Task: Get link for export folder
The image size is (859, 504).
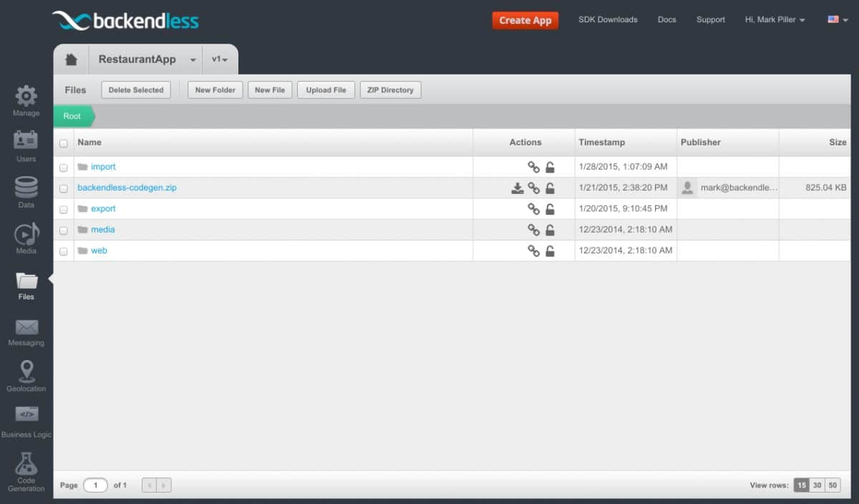Action: pos(534,209)
